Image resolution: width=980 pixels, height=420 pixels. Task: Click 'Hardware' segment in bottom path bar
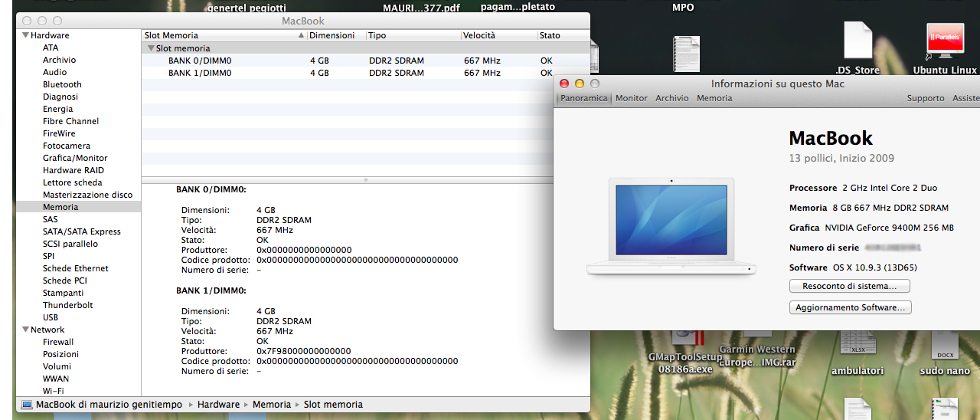point(218,405)
